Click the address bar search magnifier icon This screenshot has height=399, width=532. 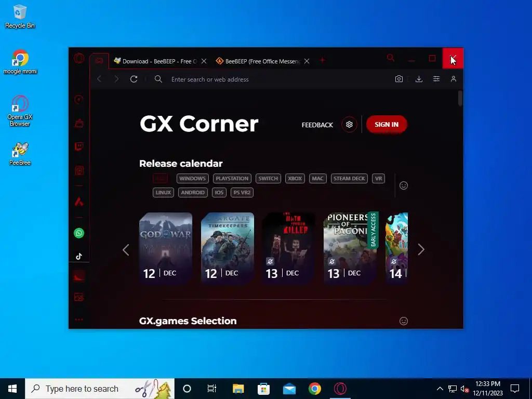(x=158, y=79)
